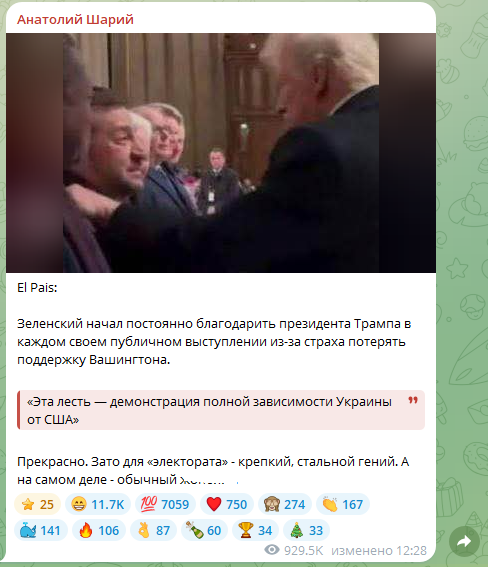This screenshot has height=567, width=488.
Task: Click the quote mark icon in blockquote
Action: pos(413,400)
